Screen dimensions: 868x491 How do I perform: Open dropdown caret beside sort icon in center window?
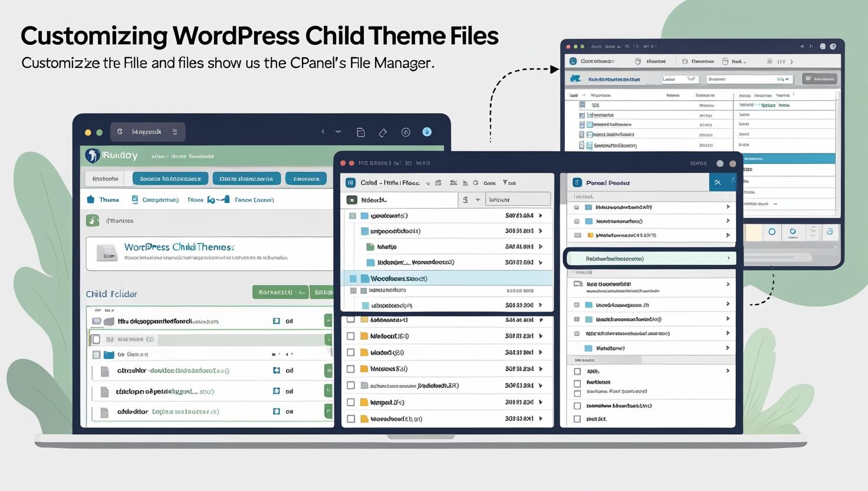(478, 200)
